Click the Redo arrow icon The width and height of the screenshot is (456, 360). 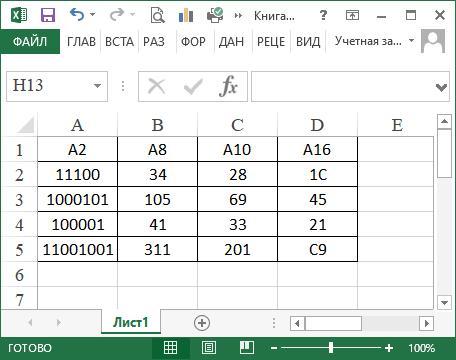(x=117, y=15)
